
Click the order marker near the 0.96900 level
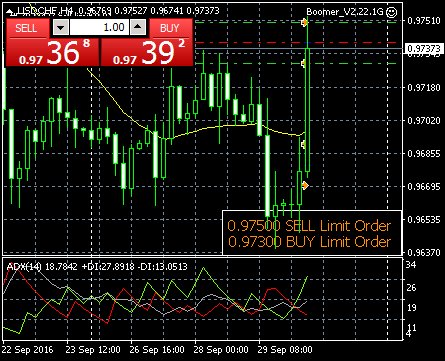(x=303, y=144)
